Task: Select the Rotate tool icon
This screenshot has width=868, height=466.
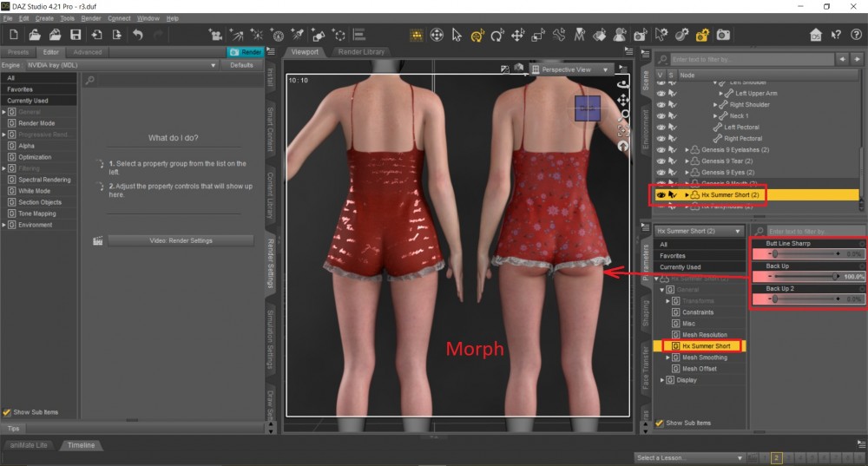Action: click(x=497, y=36)
